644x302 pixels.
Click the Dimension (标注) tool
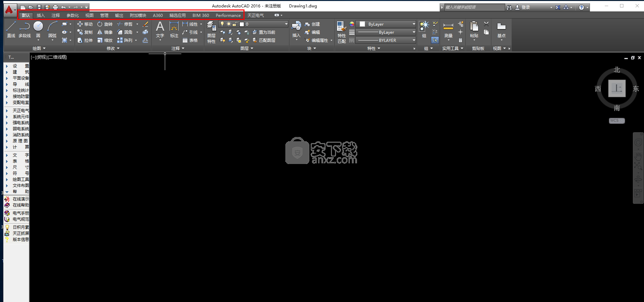pos(174,29)
